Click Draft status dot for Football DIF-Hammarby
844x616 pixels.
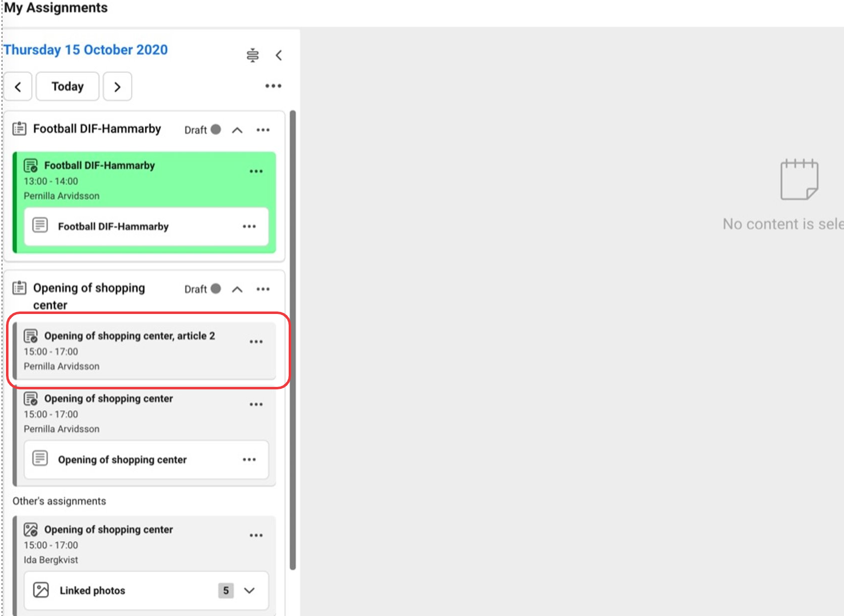click(x=216, y=129)
